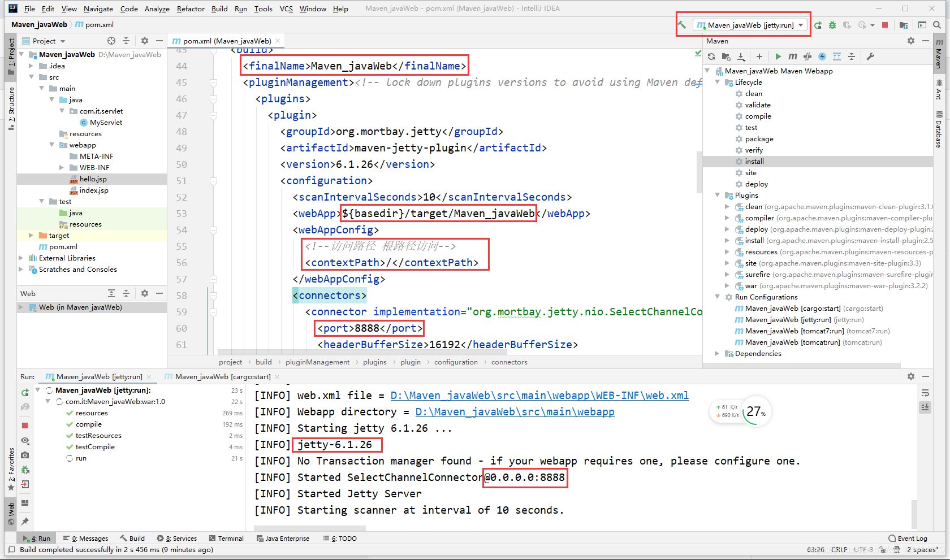Stop the running process in top toolbar
The width and height of the screenshot is (950, 560).
pos(885,25)
